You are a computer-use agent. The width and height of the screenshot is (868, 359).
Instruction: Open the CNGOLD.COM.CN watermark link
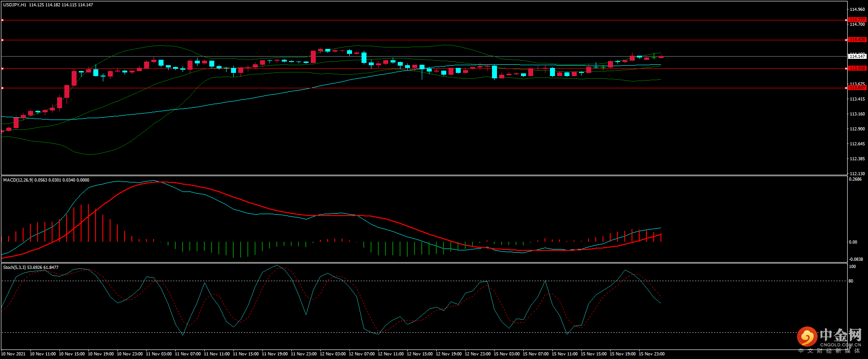coord(840,345)
